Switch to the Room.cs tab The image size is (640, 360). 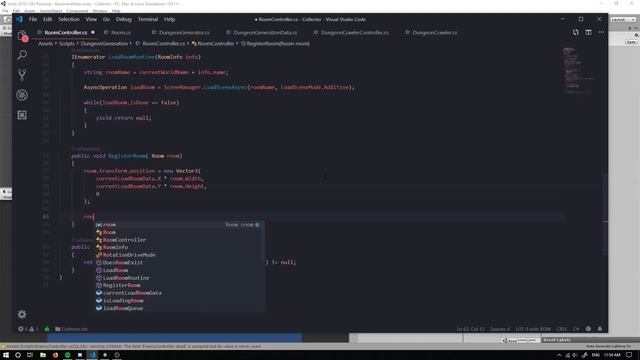click(120, 32)
